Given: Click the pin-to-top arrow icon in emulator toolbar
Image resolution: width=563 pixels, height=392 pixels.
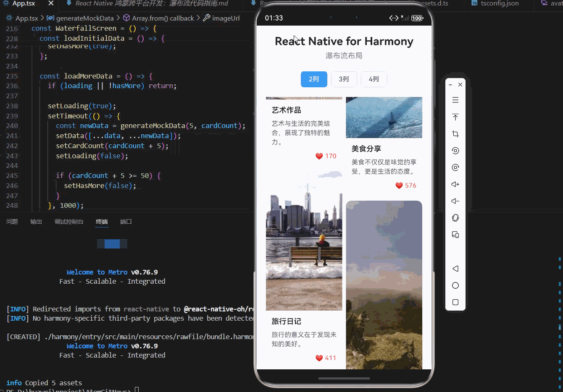Looking at the screenshot, I should 455,117.
